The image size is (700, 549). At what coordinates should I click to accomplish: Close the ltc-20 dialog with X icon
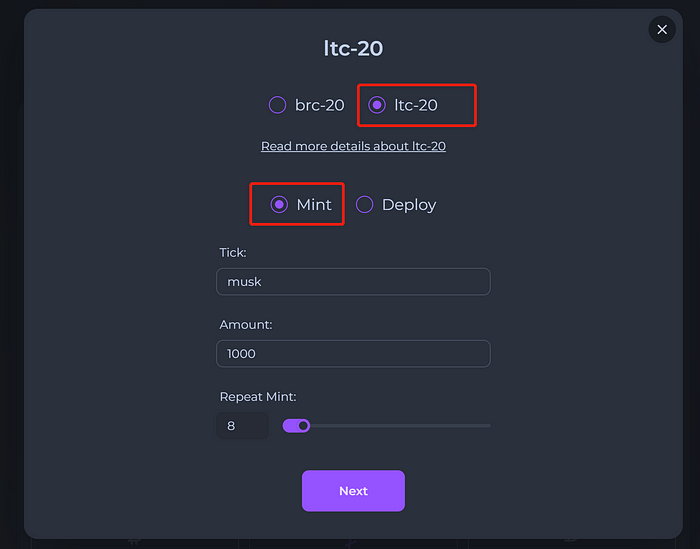click(x=662, y=29)
